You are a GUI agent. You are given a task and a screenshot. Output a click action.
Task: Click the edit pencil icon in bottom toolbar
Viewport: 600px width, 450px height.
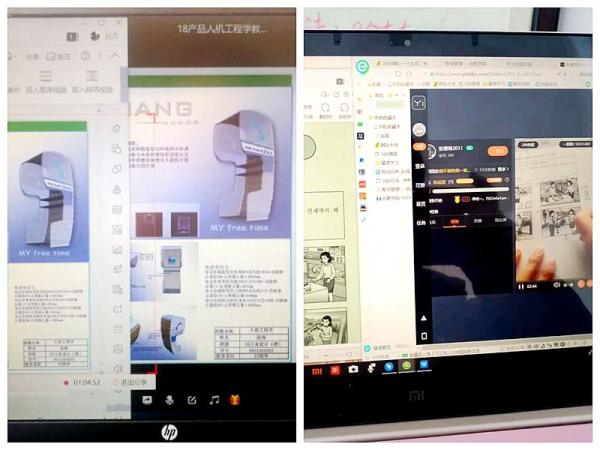click(x=191, y=400)
